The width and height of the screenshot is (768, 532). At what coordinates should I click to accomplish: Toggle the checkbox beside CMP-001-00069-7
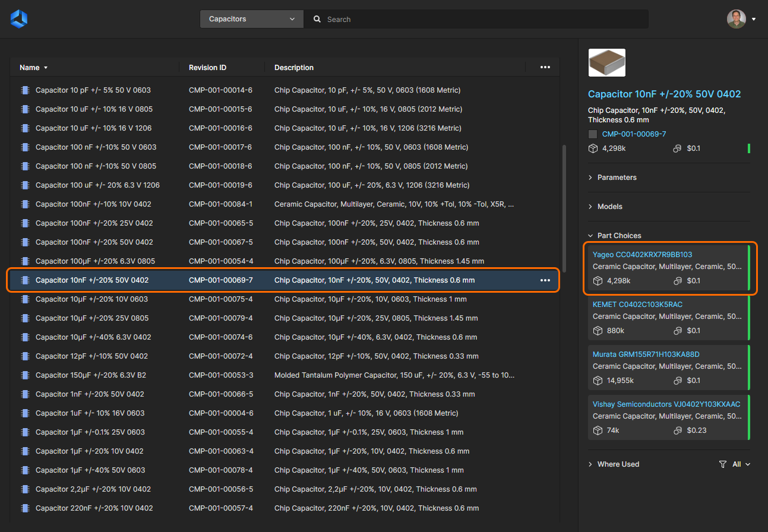click(x=593, y=134)
